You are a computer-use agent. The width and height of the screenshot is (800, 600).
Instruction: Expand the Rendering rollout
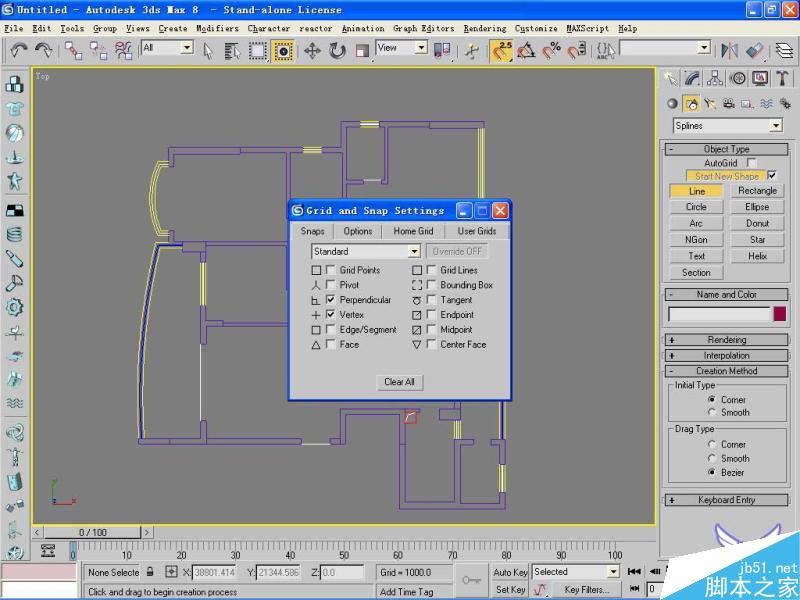coord(727,339)
